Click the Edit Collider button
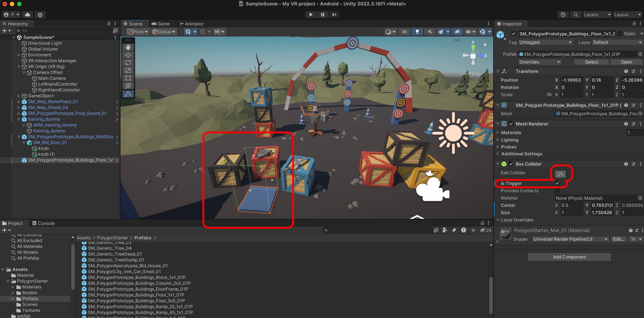This screenshot has height=318, width=644. coord(560,174)
